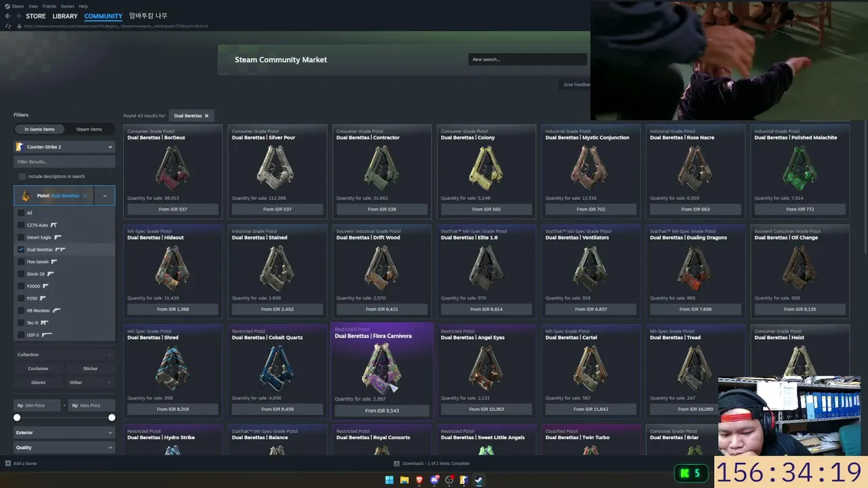Open the View menu
The width and height of the screenshot is (868, 488).
click(x=33, y=6)
